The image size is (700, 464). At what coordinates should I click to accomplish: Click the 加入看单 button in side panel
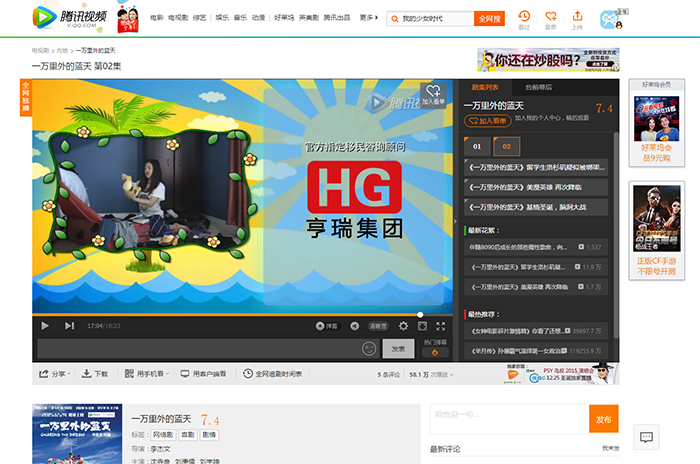click(x=488, y=121)
